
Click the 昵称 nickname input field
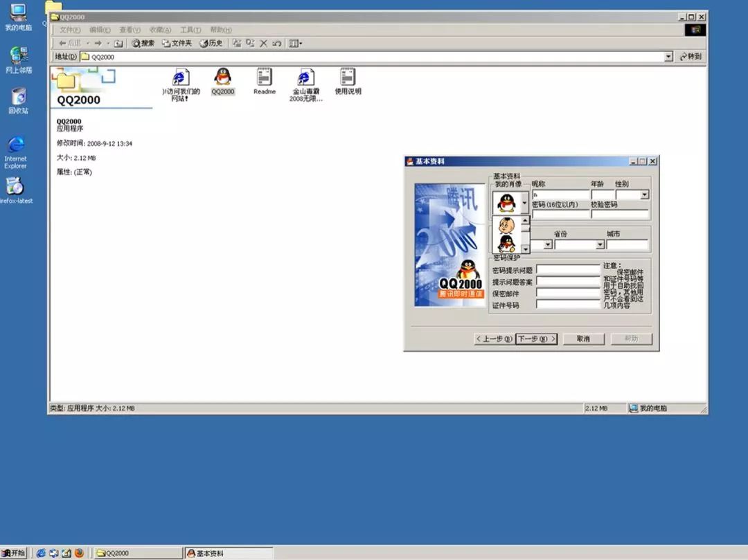560,195
